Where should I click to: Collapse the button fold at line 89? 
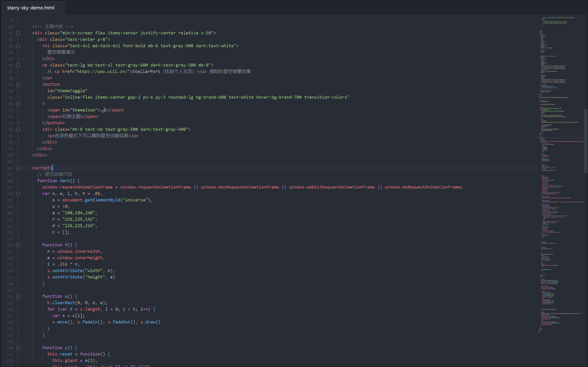point(18,85)
